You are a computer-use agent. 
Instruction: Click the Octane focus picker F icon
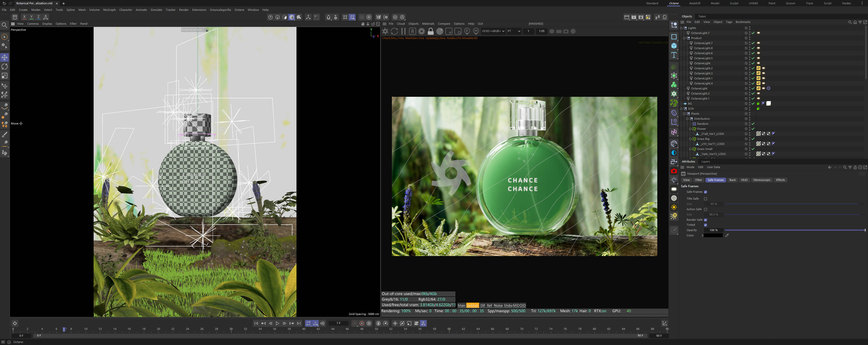tap(467, 31)
